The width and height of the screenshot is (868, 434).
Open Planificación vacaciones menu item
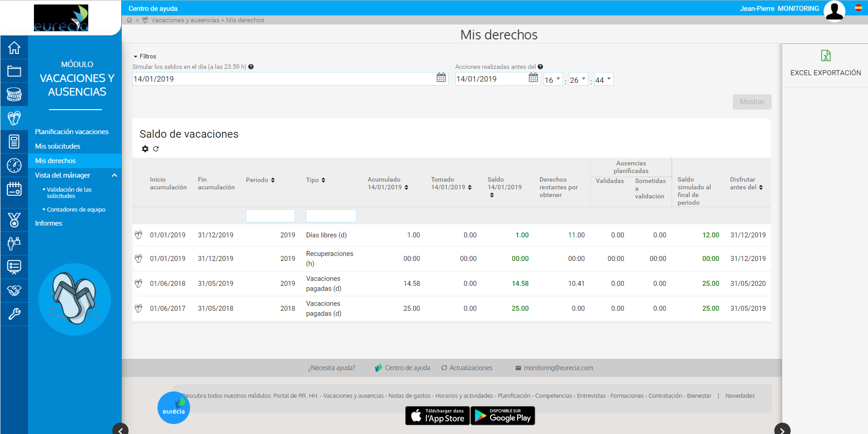(72, 132)
